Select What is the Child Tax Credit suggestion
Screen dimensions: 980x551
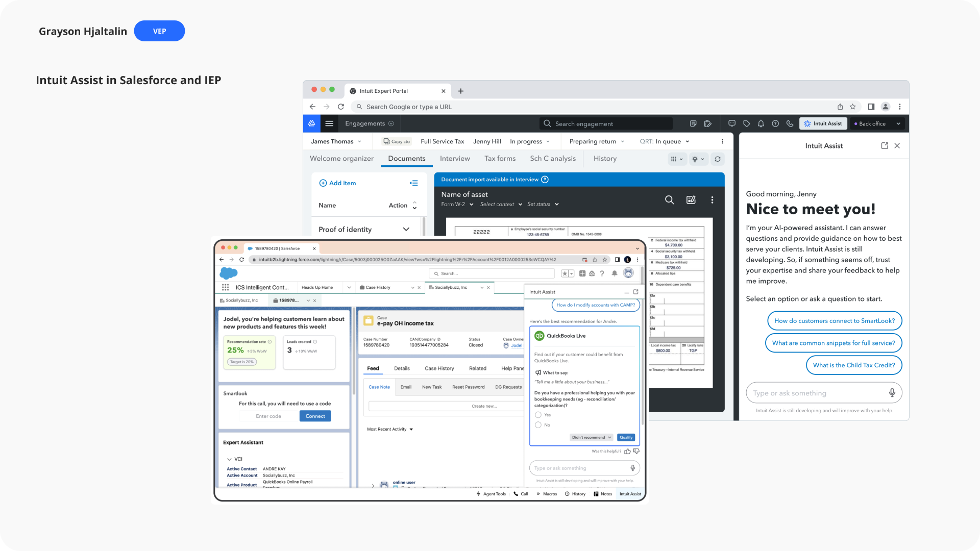pyautogui.click(x=853, y=365)
